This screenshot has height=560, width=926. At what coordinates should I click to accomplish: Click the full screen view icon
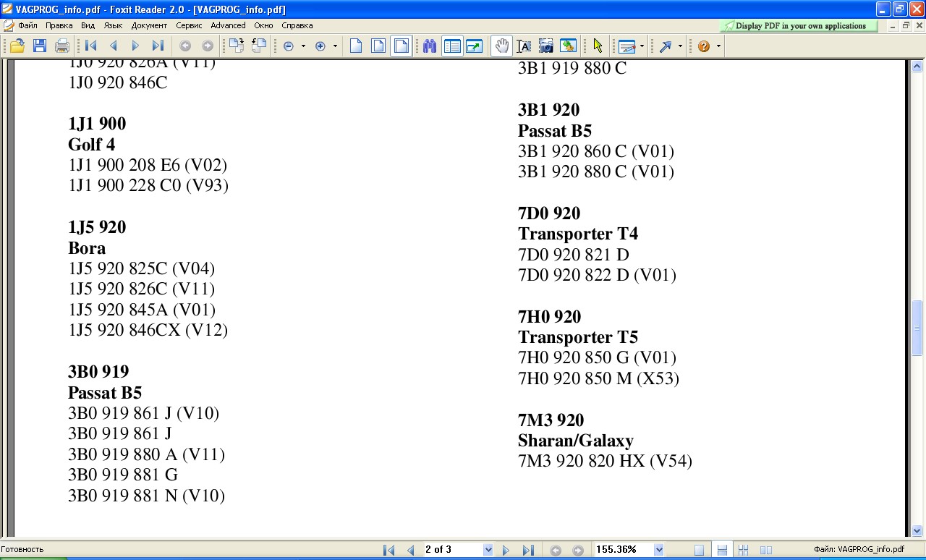(x=475, y=46)
